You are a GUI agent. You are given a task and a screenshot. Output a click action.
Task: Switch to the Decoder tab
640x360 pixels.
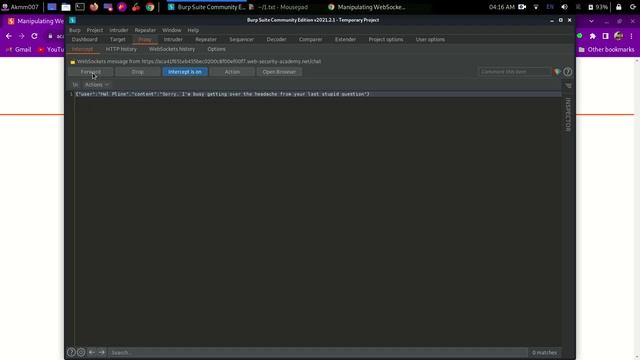[276, 40]
